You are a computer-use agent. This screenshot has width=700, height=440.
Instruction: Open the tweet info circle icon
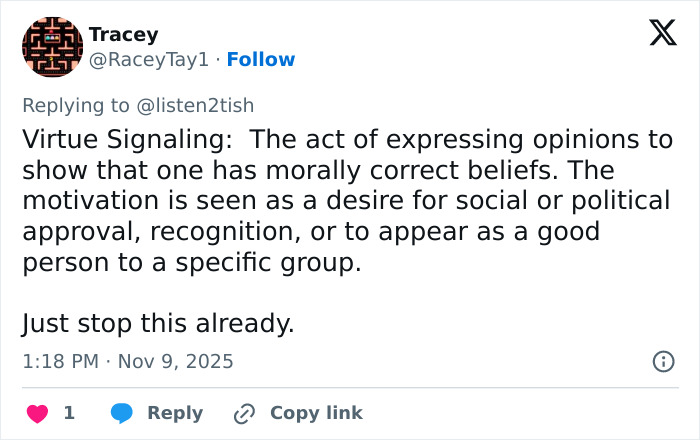coord(663,362)
